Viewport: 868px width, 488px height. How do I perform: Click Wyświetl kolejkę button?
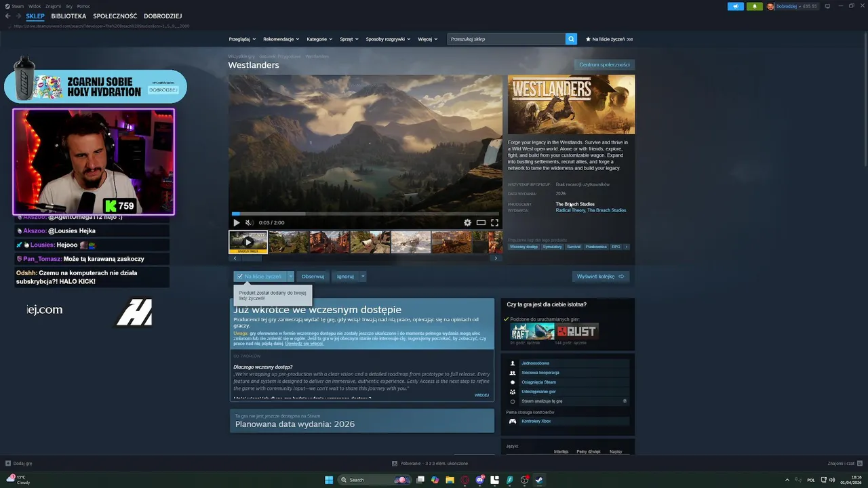[x=601, y=277]
